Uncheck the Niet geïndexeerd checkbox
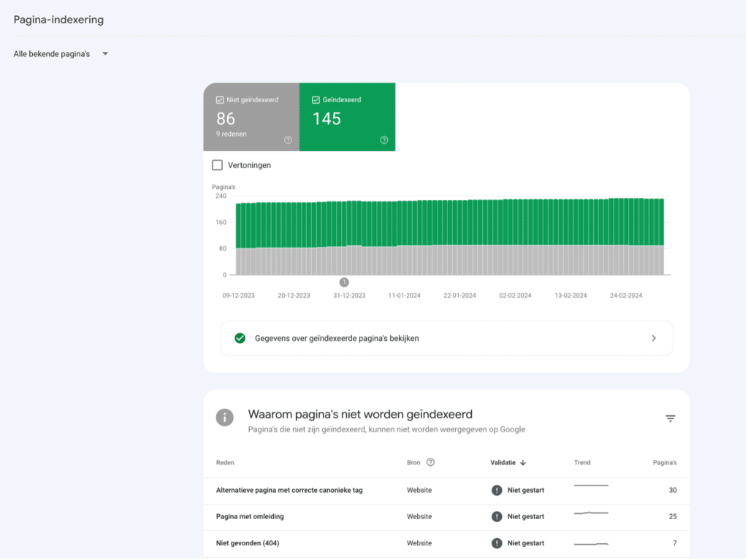This screenshot has width=748, height=560. click(220, 100)
